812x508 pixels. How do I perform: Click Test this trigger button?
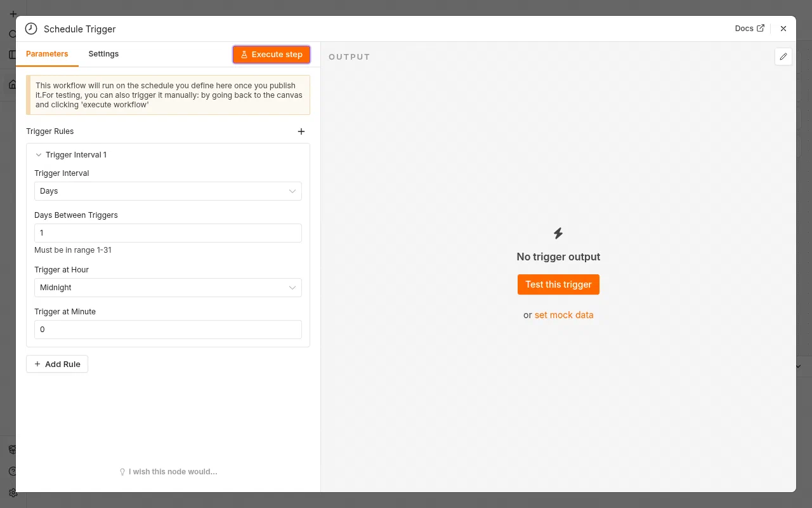point(558,284)
